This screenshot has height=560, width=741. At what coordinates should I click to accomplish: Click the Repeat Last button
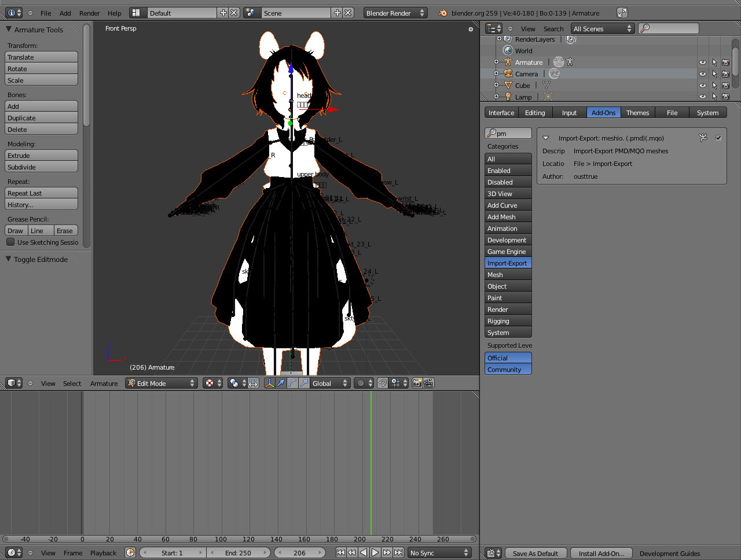(41, 193)
